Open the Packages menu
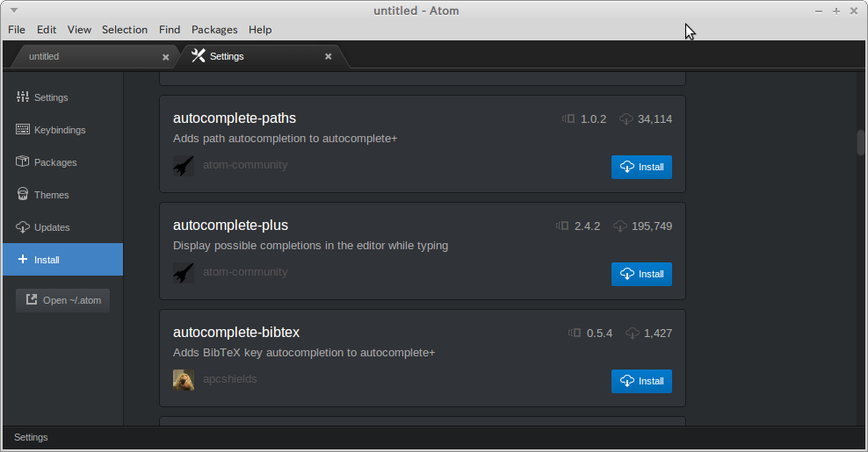 [214, 30]
